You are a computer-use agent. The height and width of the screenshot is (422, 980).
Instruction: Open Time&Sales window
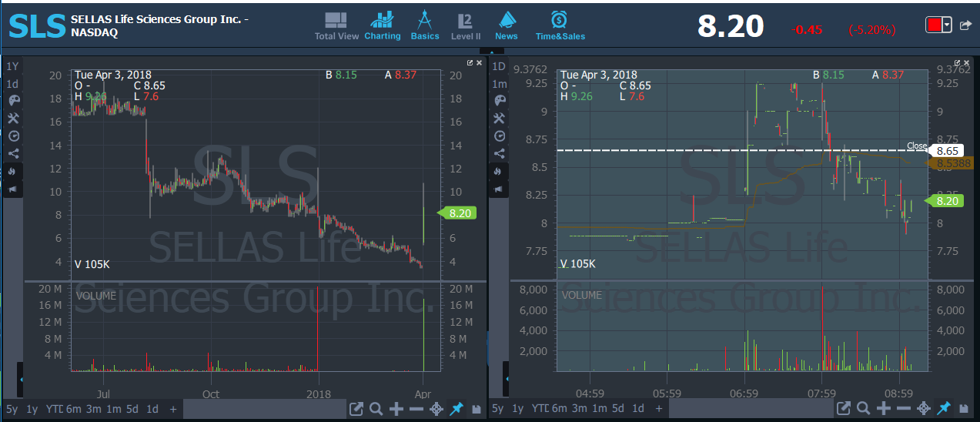[x=560, y=25]
